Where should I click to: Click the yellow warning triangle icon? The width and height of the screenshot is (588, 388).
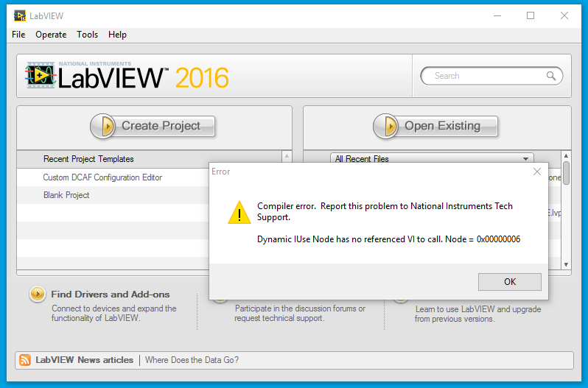pyautogui.click(x=239, y=212)
